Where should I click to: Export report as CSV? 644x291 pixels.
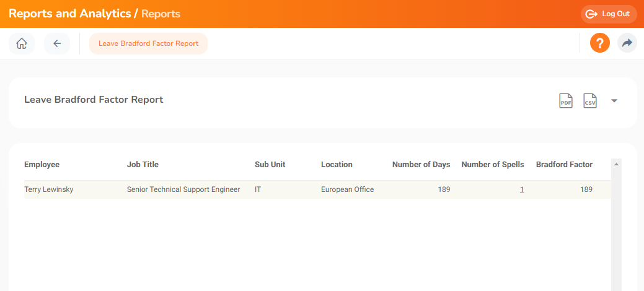[590, 101]
